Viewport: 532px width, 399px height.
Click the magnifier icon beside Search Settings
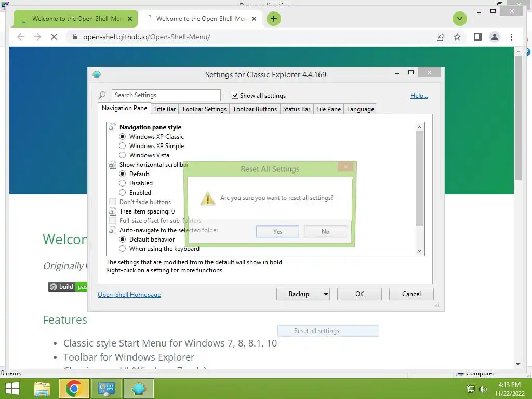(102, 96)
